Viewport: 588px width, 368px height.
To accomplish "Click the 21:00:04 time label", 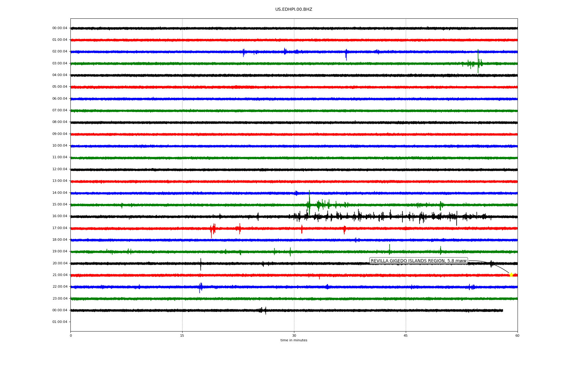I will 60,275.
